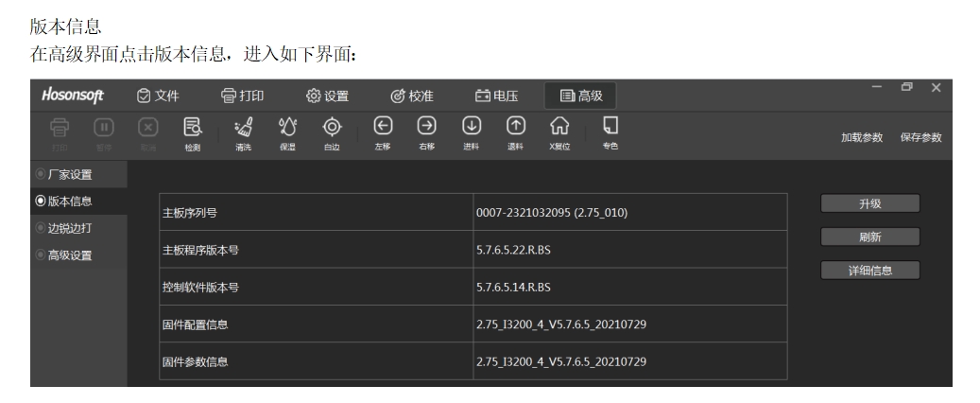The height and width of the screenshot is (403, 980).
Task: Open the 电压 voltage tab
Action: (x=496, y=95)
